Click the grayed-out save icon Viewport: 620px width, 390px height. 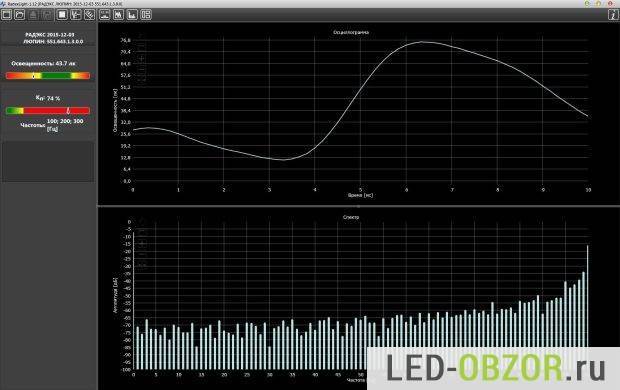click(x=33, y=15)
